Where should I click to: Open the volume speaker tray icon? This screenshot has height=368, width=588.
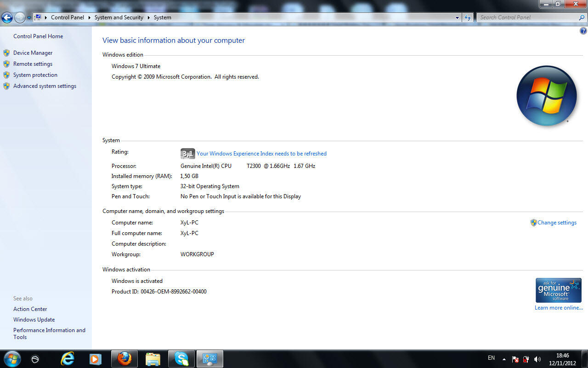[x=537, y=359]
